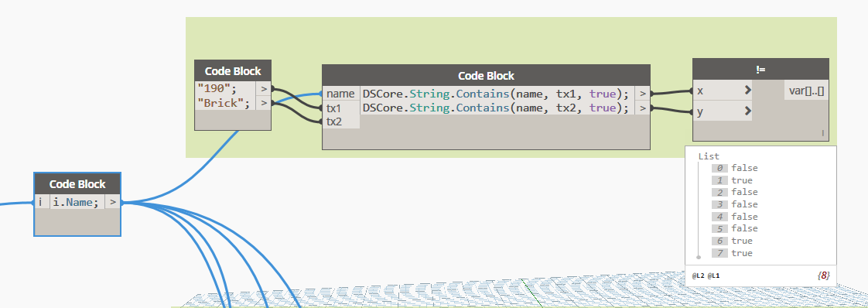Click output port of "Brick" line
Image resolution: width=868 pixels, height=308 pixels.
tap(264, 103)
